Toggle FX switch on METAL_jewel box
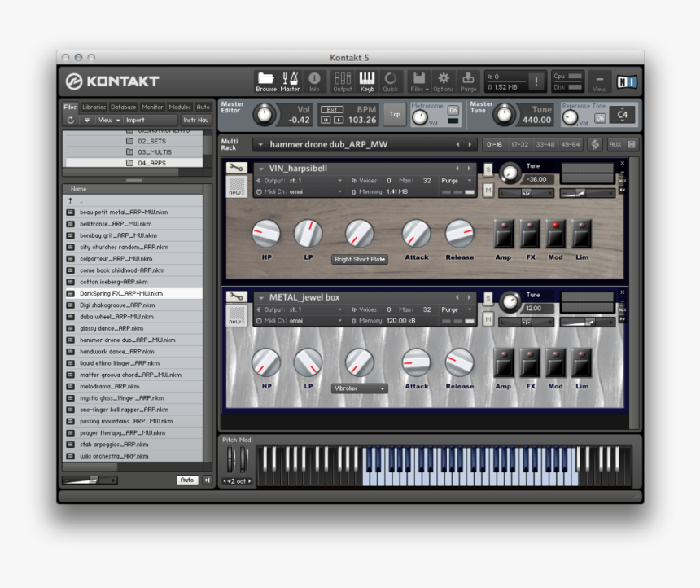Viewport: 700px width, 588px height. [530, 362]
